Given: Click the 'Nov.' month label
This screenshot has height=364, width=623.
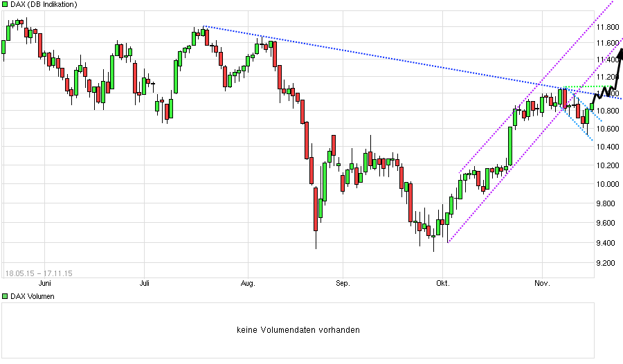Looking at the screenshot, I should (543, 283).
